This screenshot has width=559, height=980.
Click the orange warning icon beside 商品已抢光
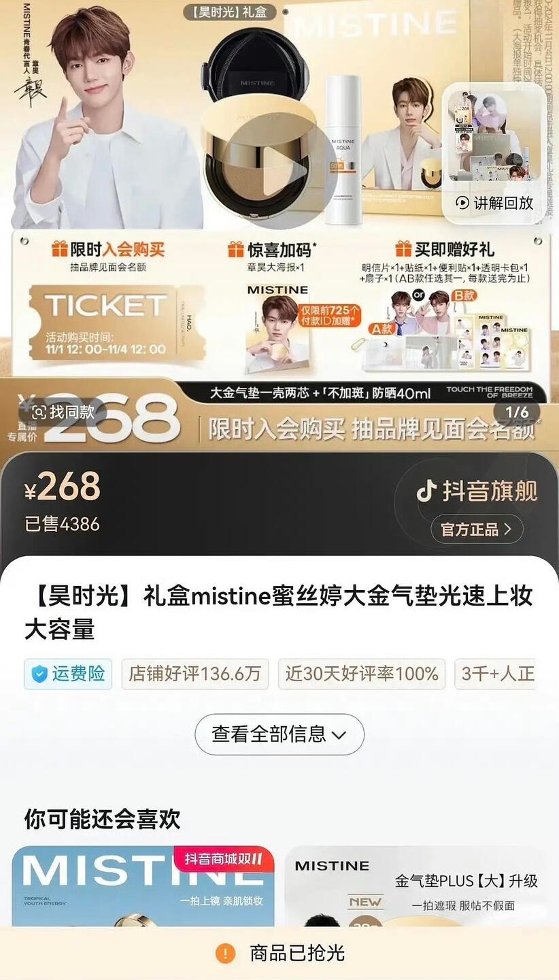click(225, 953)
